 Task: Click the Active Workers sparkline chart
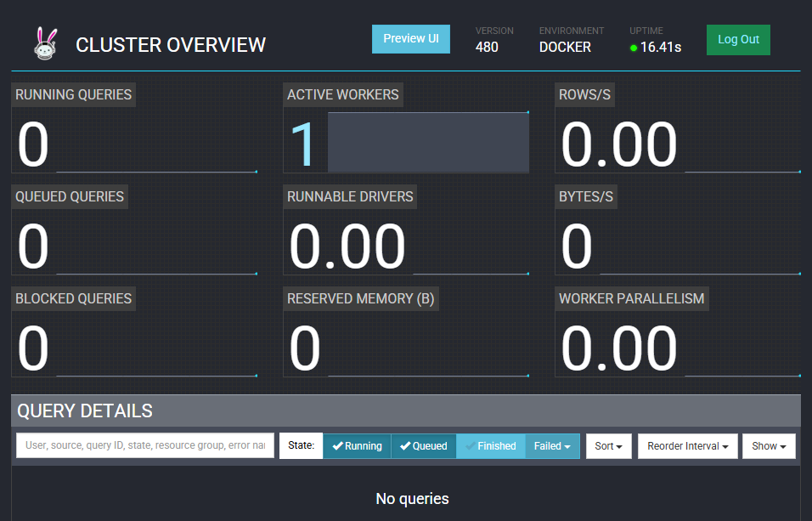[428, 142]
